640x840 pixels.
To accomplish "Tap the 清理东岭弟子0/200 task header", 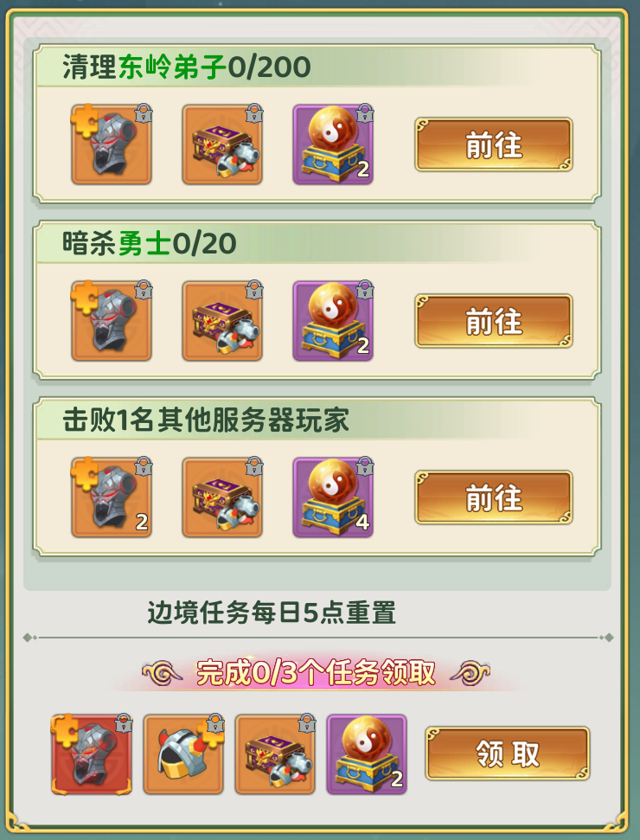I will click(186, 67).
